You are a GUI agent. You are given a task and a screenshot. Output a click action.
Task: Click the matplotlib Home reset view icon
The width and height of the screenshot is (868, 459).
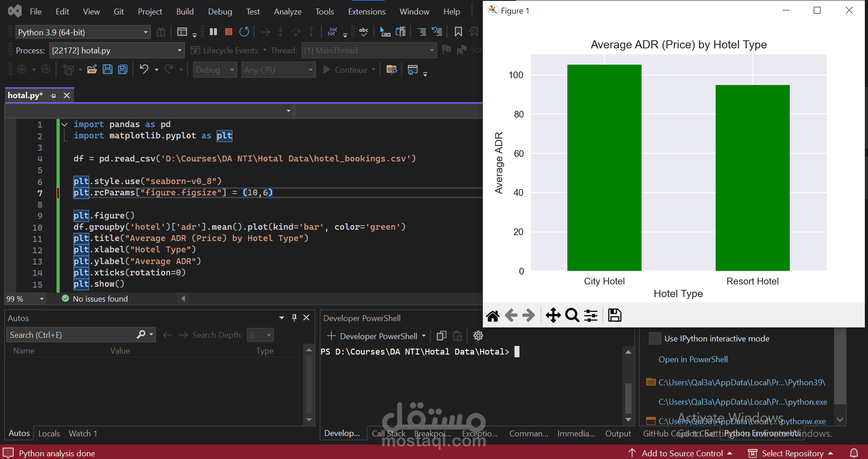coord(493,315)
